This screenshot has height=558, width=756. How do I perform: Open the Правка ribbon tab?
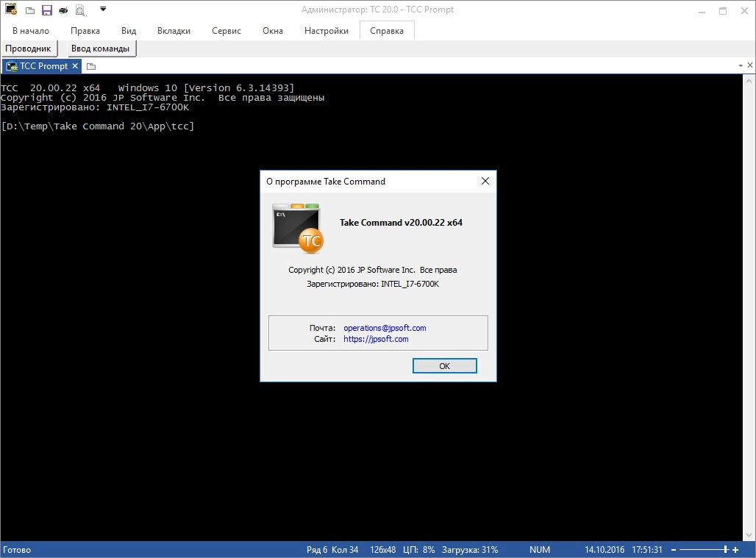85,31
